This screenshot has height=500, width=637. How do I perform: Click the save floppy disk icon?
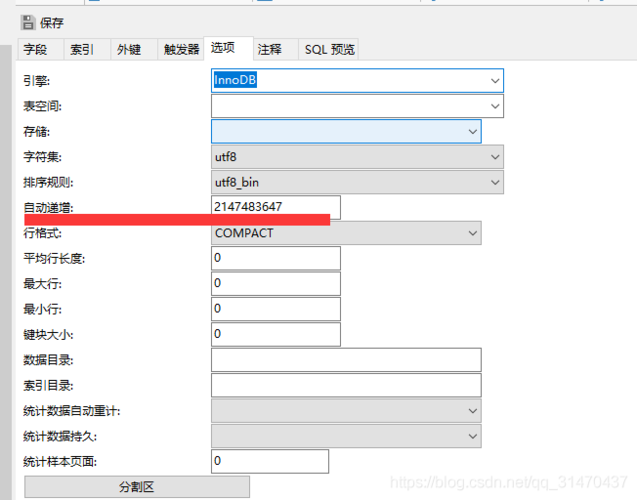pyautogui.click(x=28, y=23)
